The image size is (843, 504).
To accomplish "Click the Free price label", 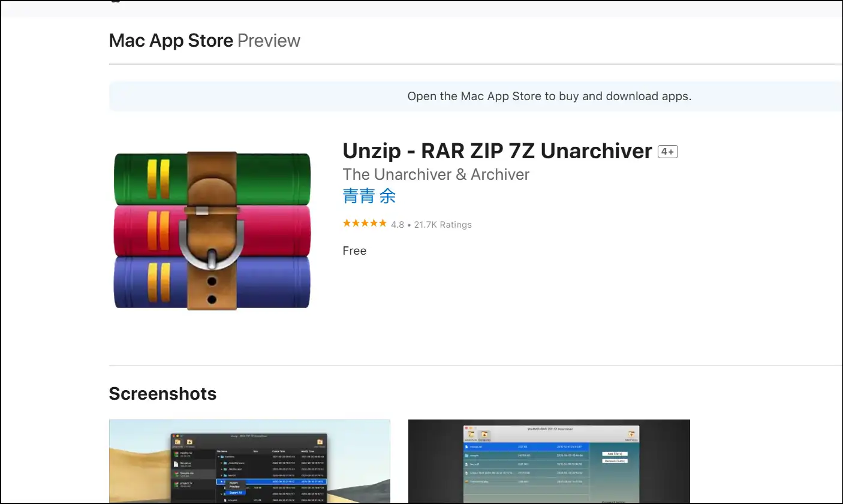I will click(354, 251).
